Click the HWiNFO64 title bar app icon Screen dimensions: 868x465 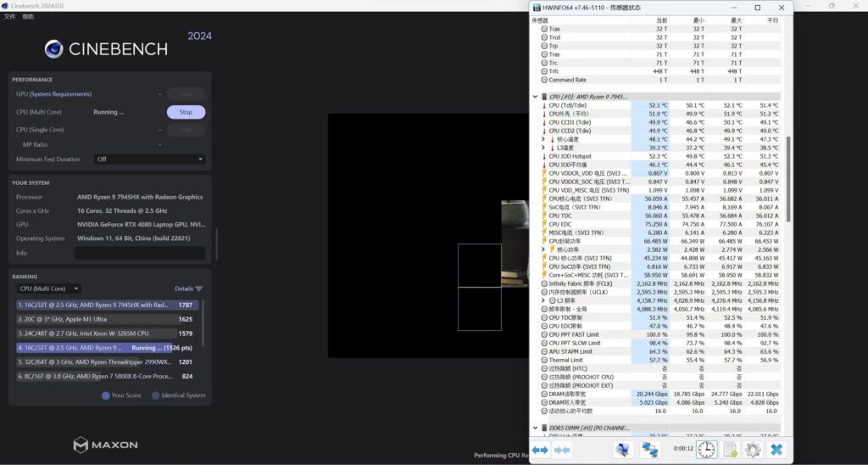click(x=537, y=8)
